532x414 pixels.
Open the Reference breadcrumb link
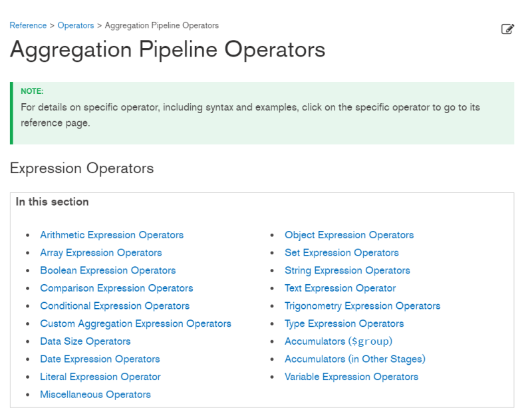[x=27, y=25]
